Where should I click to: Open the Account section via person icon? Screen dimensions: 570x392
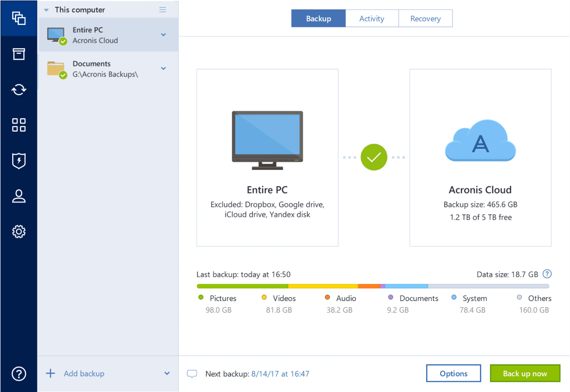[x=19, y=196]
